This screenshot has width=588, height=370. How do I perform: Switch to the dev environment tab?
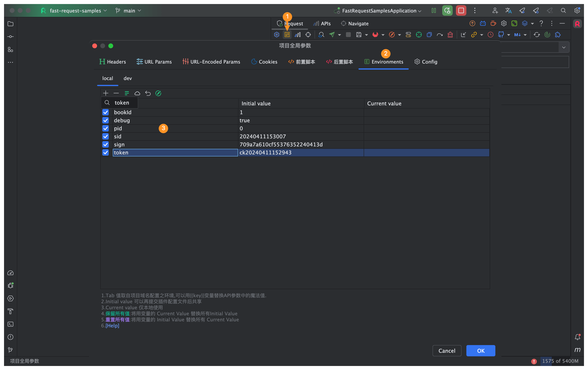(x=127, y=78)
